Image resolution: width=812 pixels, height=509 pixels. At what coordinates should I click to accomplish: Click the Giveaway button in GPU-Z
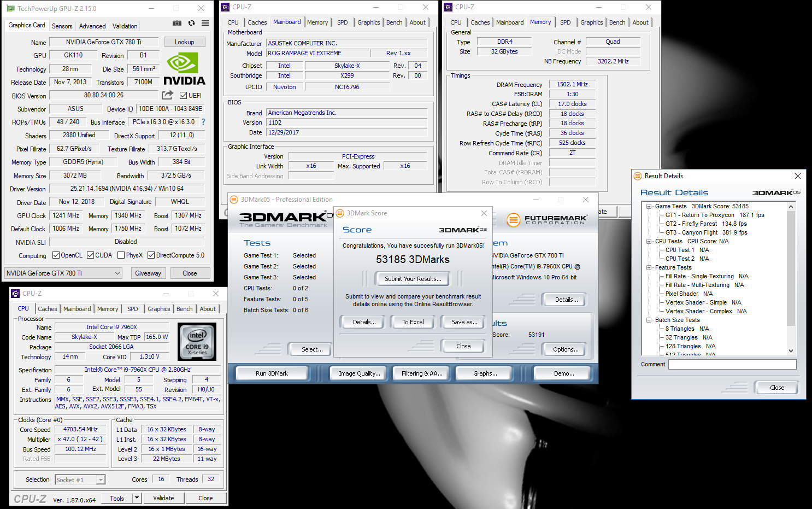(x=148, y=273)
